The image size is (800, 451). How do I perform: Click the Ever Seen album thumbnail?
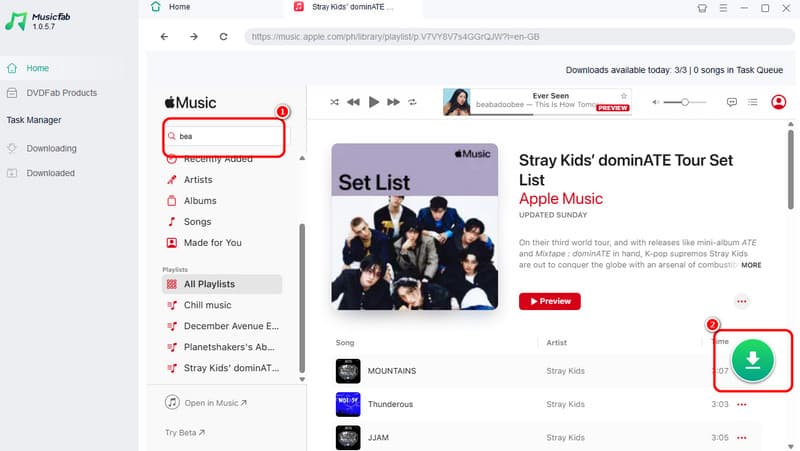[x=457, y=102]
